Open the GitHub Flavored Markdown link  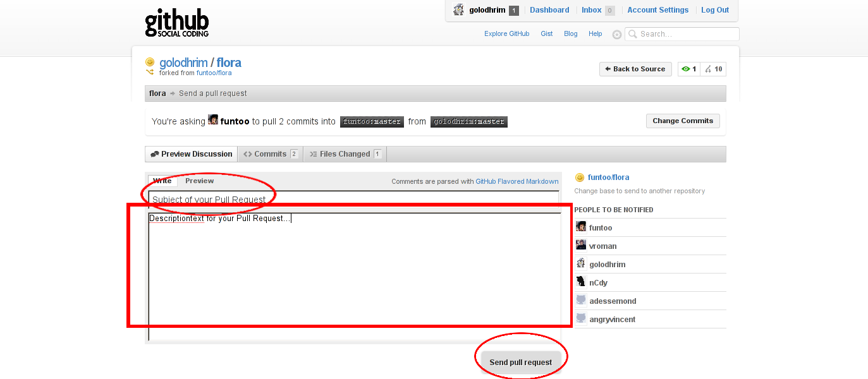(517, 182)
